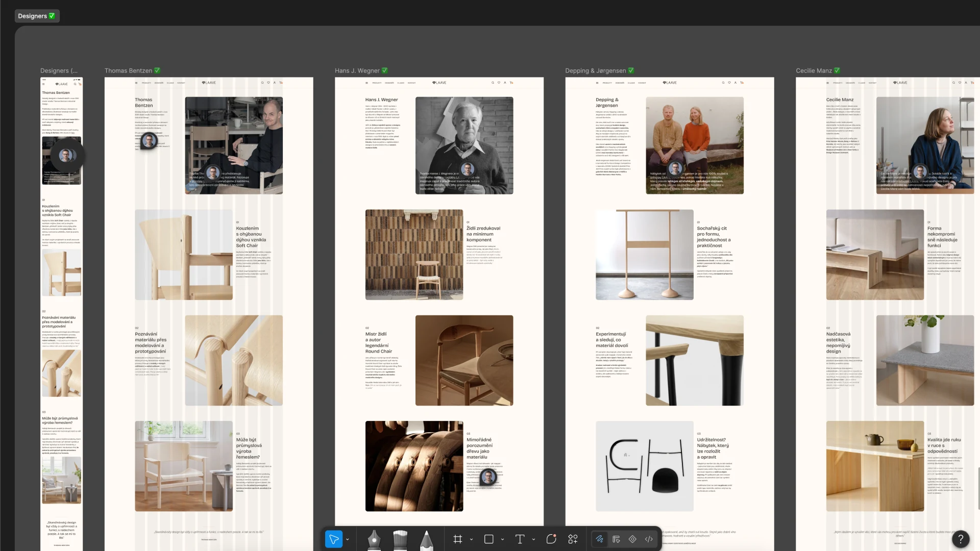The height and width of the screenshot is (551, 980).
Task: Select the Soft Chair image in Thomas Bentzen frame
Action: [x=184, y=255]
